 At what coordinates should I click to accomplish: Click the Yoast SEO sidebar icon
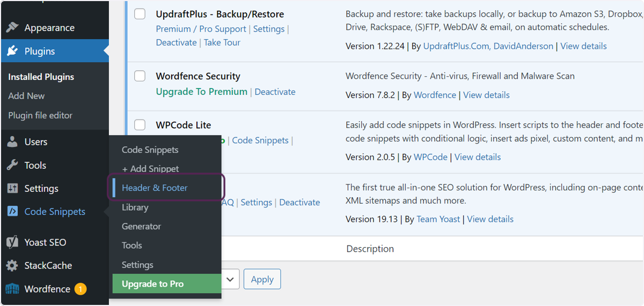[13, 242]
